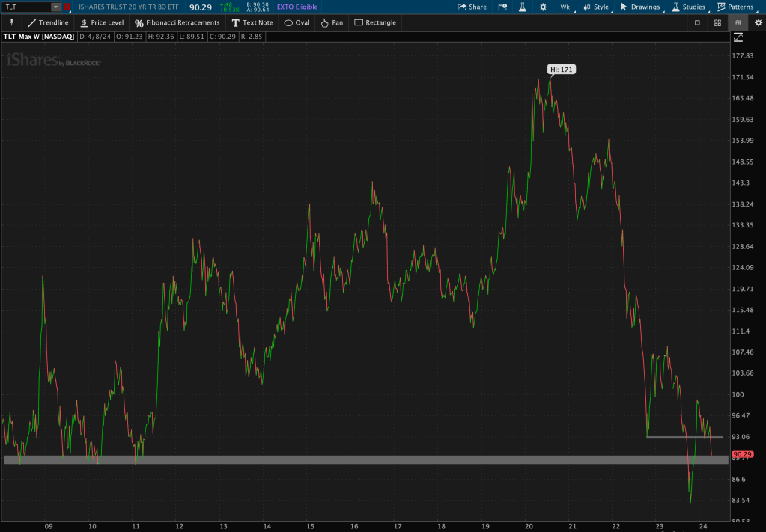Click the red 90.29 price label on axis
Screen dimensions: 766x532
point(742,454)
